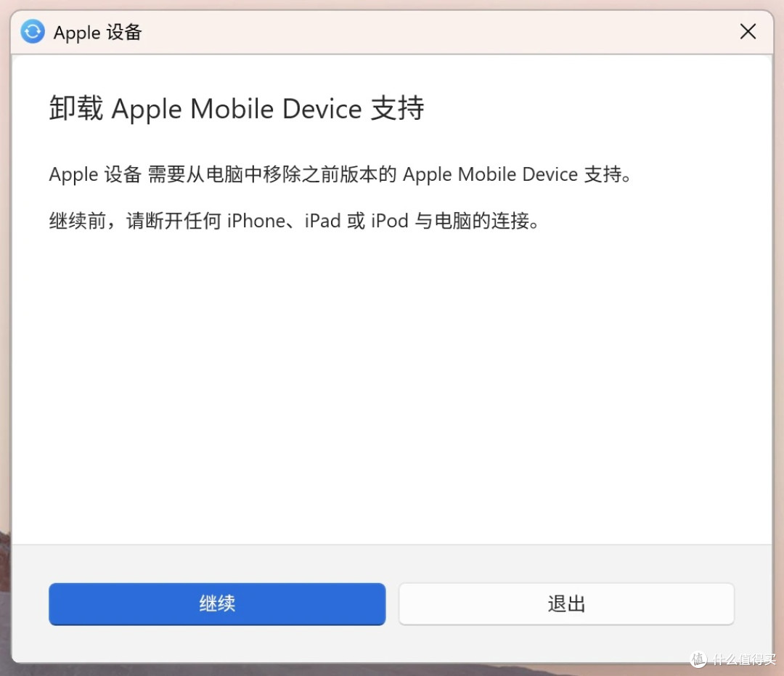The image size is (784, 676).
Task: Select the heading 卸载 Apple Mobile Device 支持
Action: [x=237, y=108]
